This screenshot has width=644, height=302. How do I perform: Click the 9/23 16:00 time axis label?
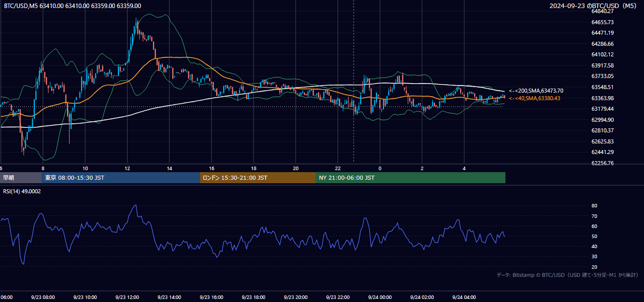pos(211,297)
